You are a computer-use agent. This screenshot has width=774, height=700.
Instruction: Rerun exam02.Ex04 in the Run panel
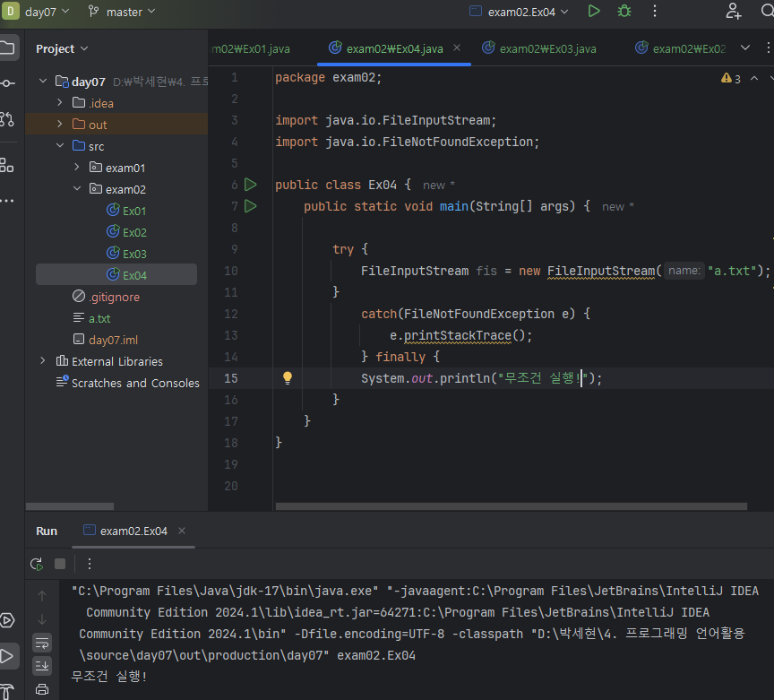click(x=37, y=564)
